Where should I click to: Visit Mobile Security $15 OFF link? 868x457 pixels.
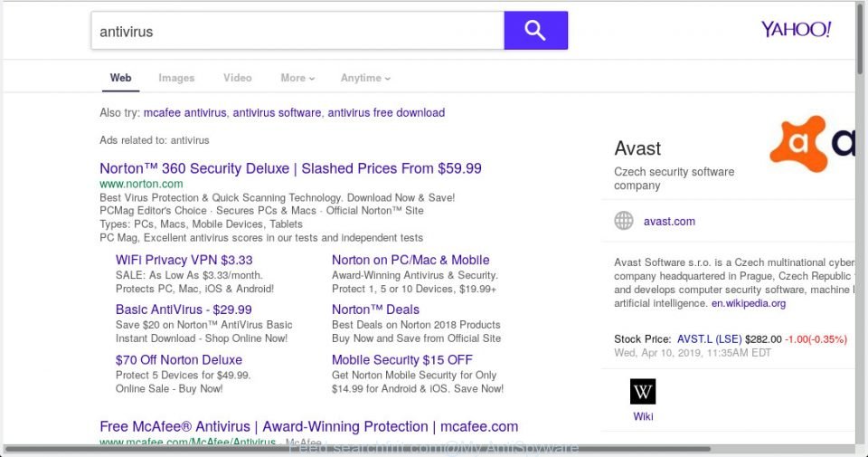click(x=401, y=360)
